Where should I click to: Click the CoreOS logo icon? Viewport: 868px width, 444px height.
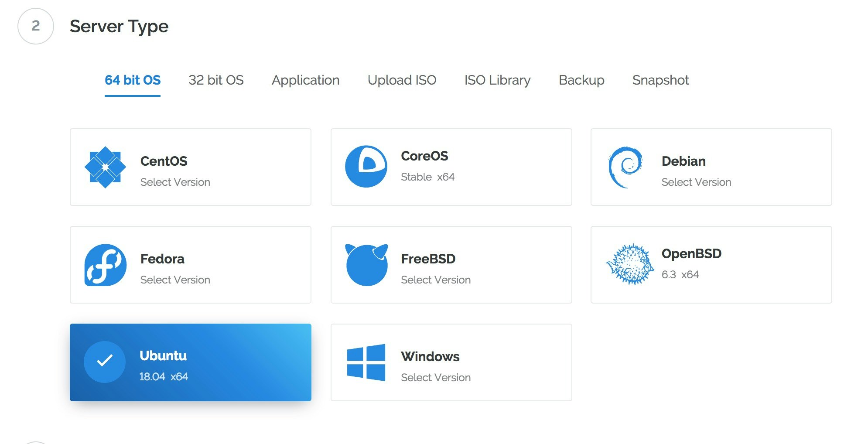tap(366, 167)
